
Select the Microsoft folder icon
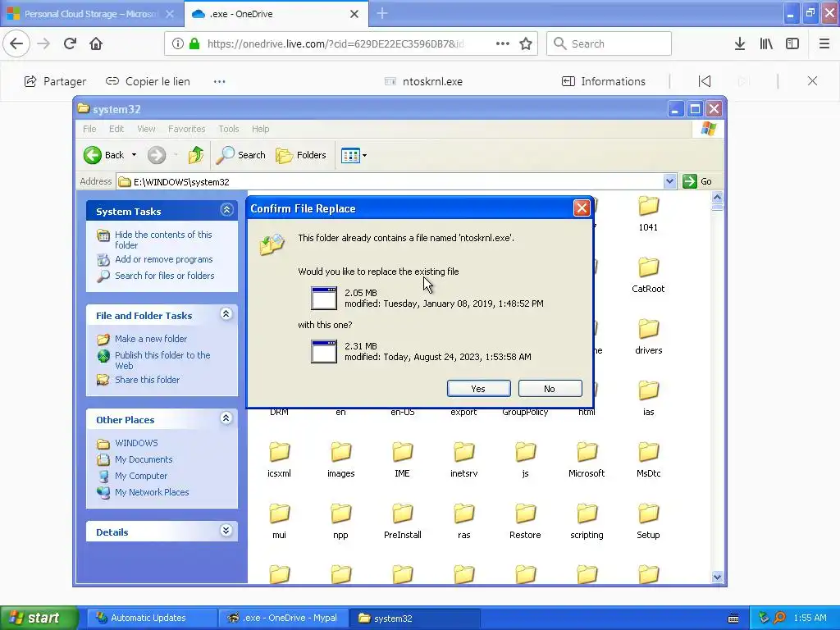[x=587, y=452]
